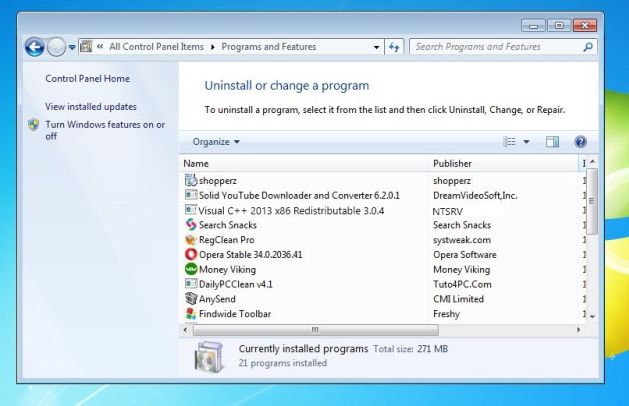Select the AnySend program icon
This screenshot has width=629, height=406.
(x=191, y=299)
